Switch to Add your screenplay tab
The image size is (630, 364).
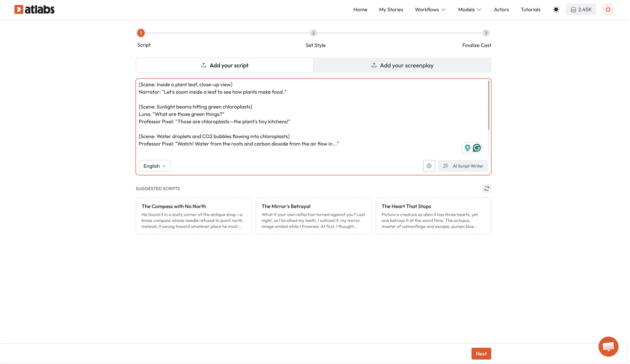point(402,65)
